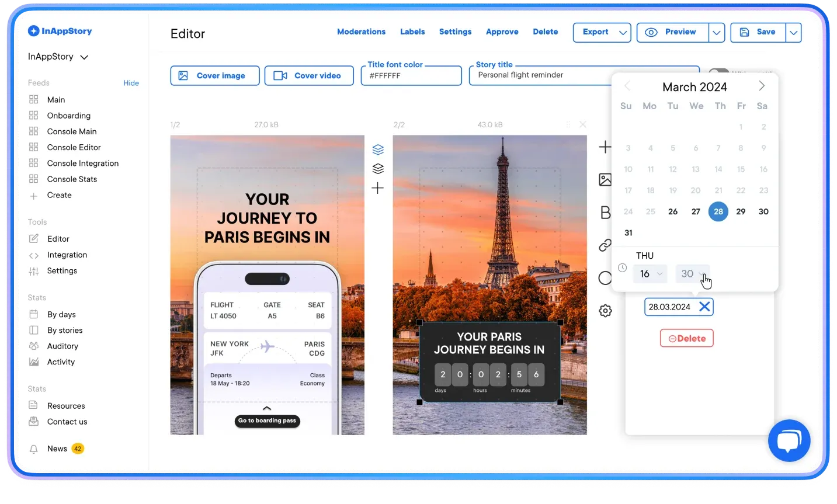Viewport: 837px width, 504px height.
Task: Open the Console Stats feed link
Action: [x=72, y=179]
